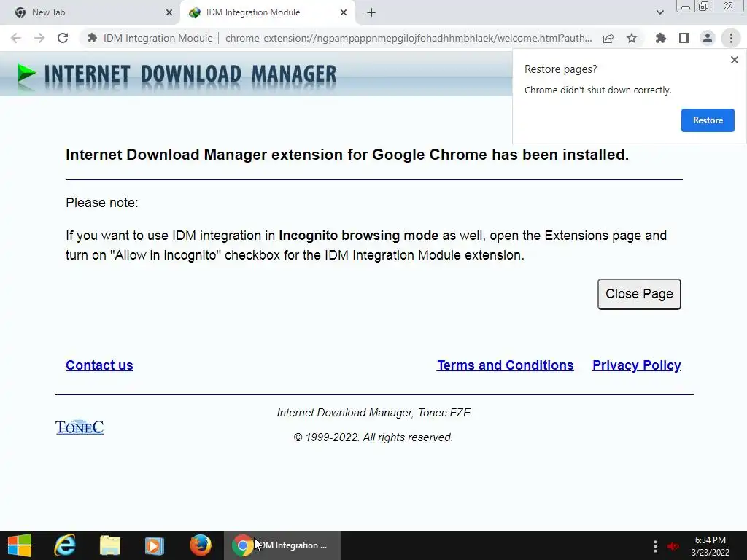Bookmark this tab with the star
The width and height of the screenshot is (747, 560).
(x=632, y=38)
